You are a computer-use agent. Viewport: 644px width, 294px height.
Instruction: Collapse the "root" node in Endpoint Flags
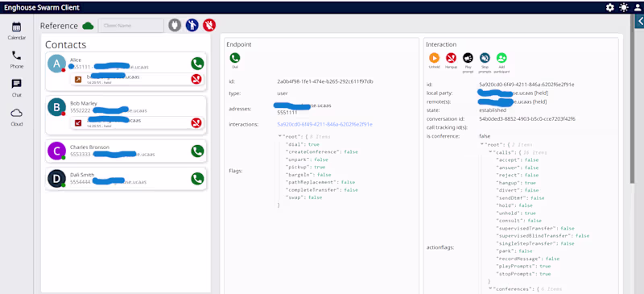click(280, 136)
